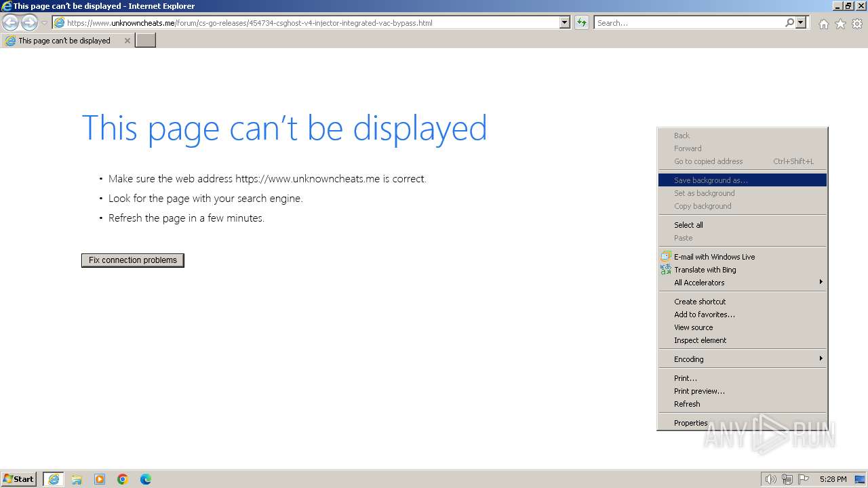
Task: Open a new tab button
Action: (146, 41)
